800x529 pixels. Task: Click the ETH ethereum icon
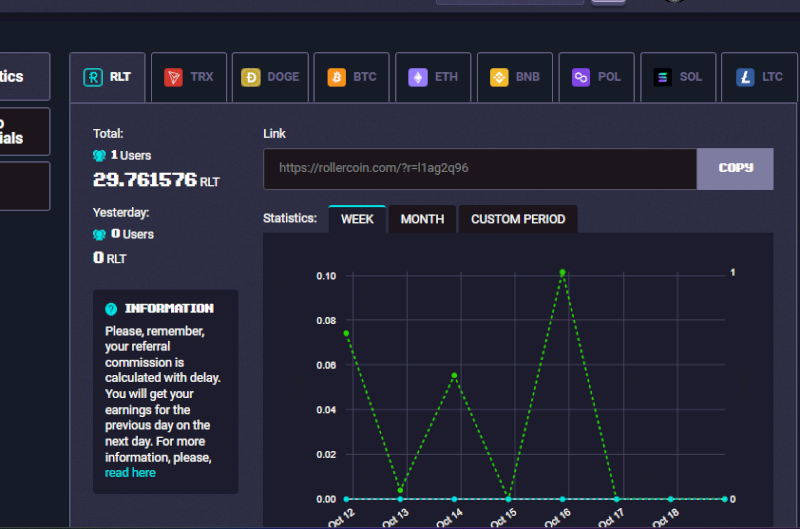pyautogui.click(x=417, y=77)
